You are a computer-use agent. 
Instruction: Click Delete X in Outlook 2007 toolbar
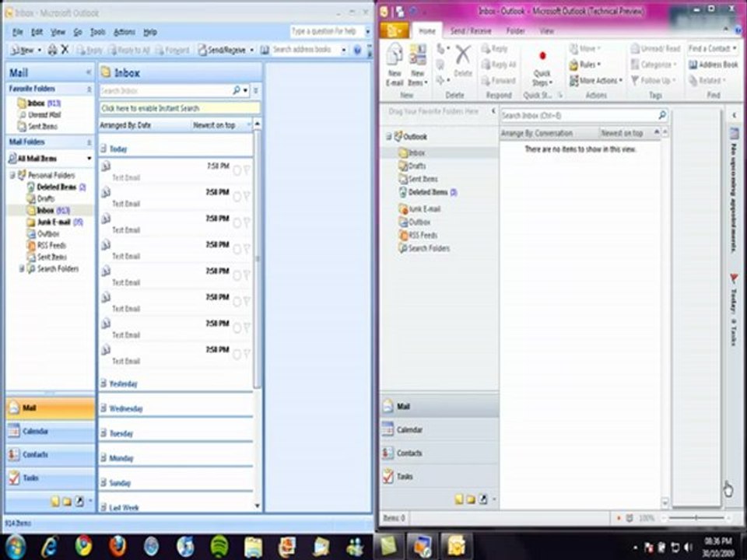click(x=65, y=50)
